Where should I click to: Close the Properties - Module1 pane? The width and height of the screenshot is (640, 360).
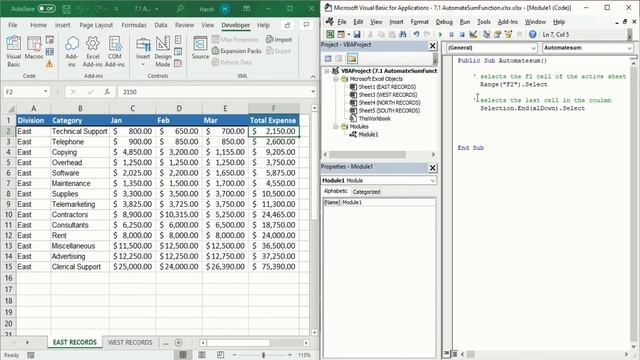(x=433, y=168)
